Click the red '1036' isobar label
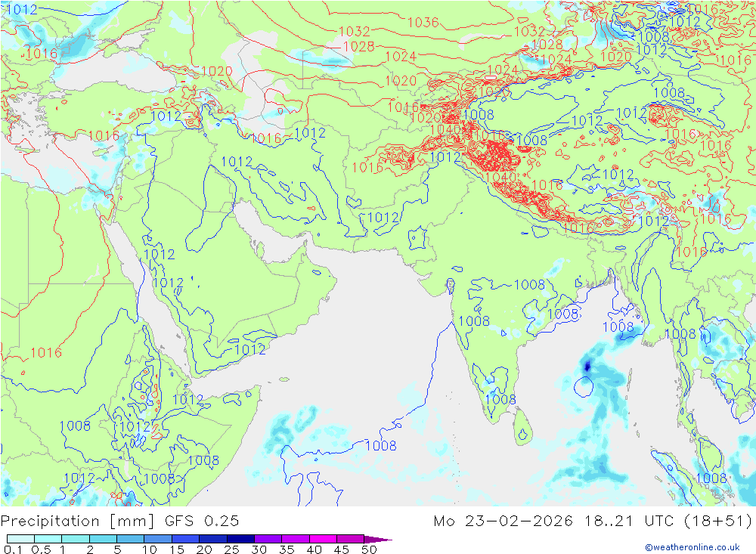 click(x=423, y=22)
